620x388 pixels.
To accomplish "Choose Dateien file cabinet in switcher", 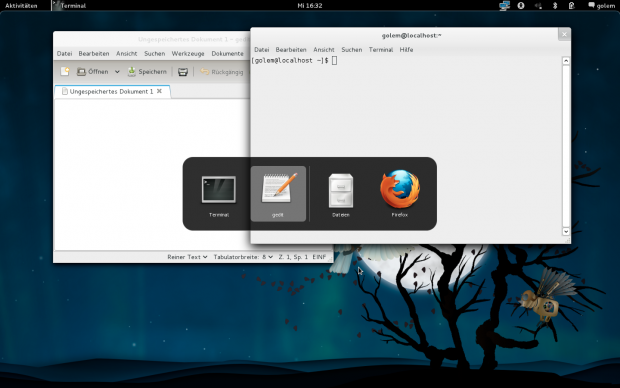I will (341, 191).
